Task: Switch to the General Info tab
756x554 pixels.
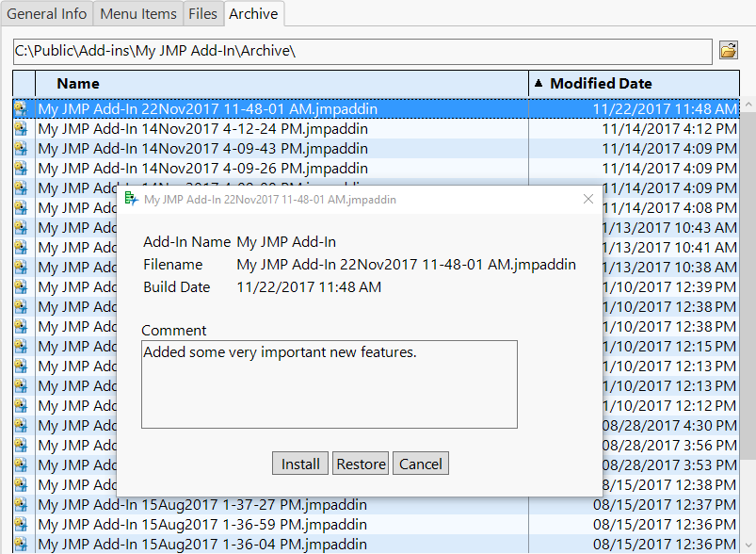Action: (47, 13)
